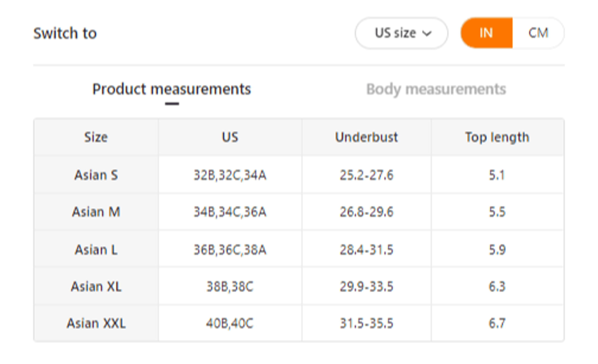Open the Product measurements tab

pyautogui.click(x=172, y=89)
